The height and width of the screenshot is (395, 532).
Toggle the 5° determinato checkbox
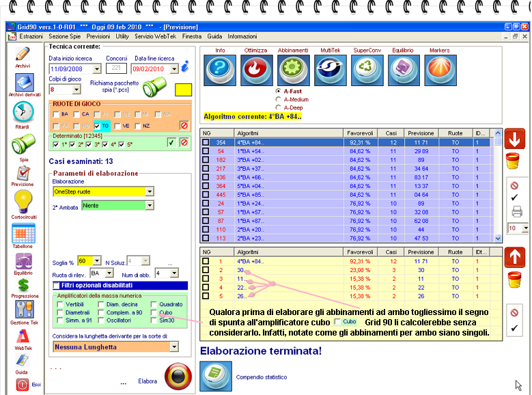[122, 145]
